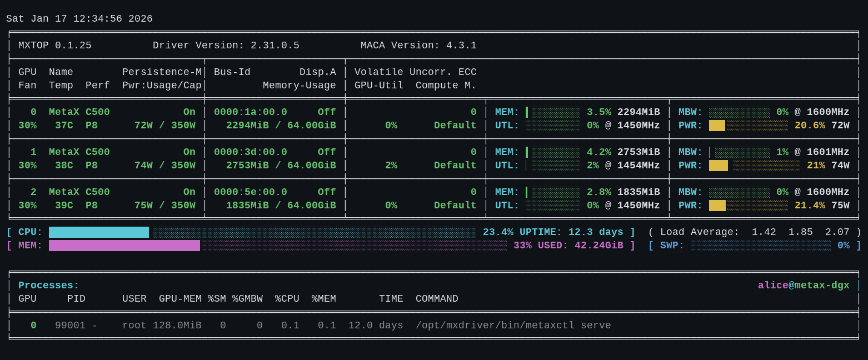Select bus id 0000:5e:00.0
868x360 pixels.
pos(251,192)
